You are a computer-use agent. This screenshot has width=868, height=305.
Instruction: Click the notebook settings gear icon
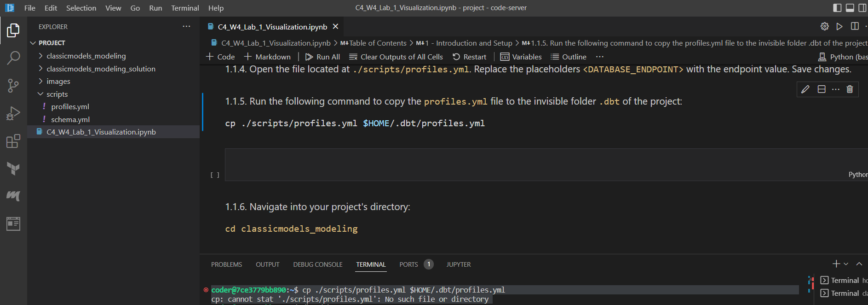tap(825, 27)
